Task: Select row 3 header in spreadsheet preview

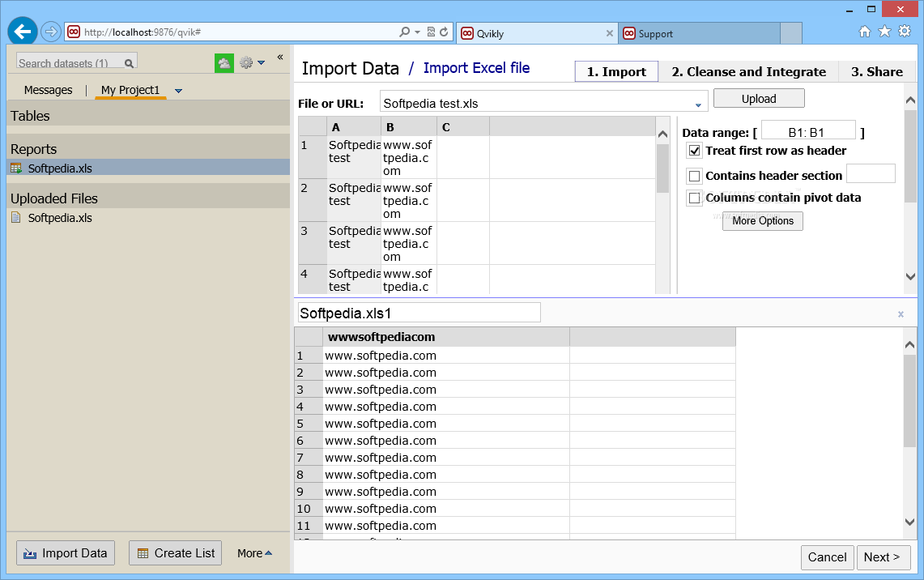Action: [x=313, y=243]
